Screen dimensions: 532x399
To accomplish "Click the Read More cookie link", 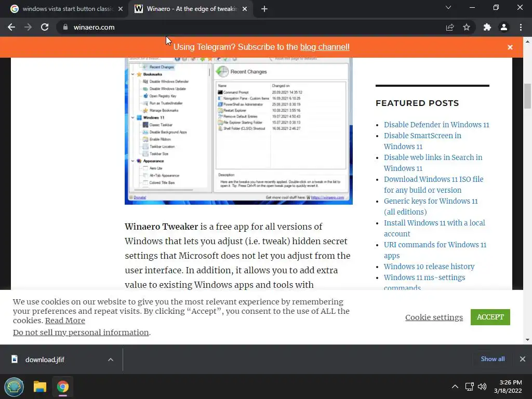I will (65, 321).
